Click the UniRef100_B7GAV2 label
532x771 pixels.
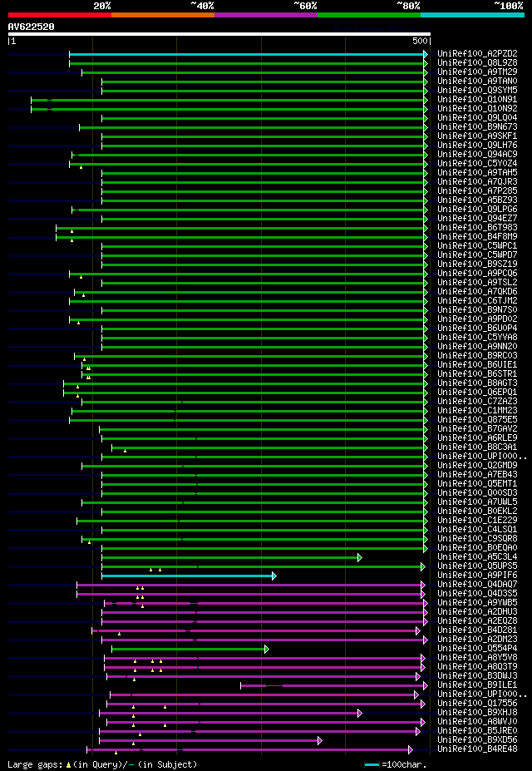pos(477,429)
